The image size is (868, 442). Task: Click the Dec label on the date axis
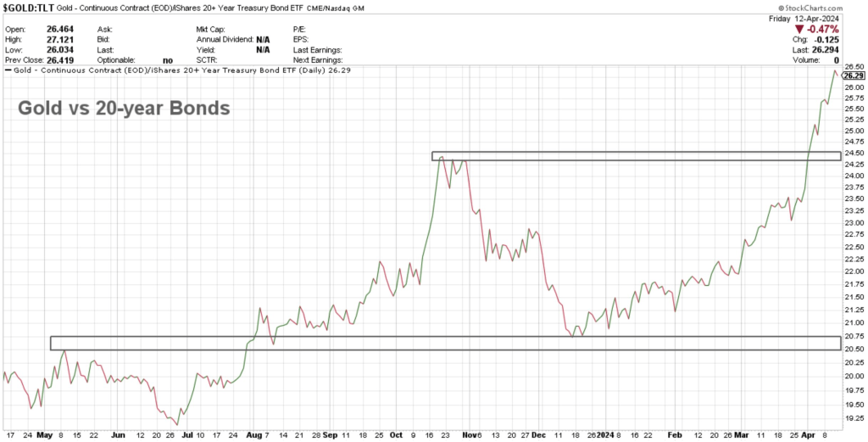click(x=540, y=434)
